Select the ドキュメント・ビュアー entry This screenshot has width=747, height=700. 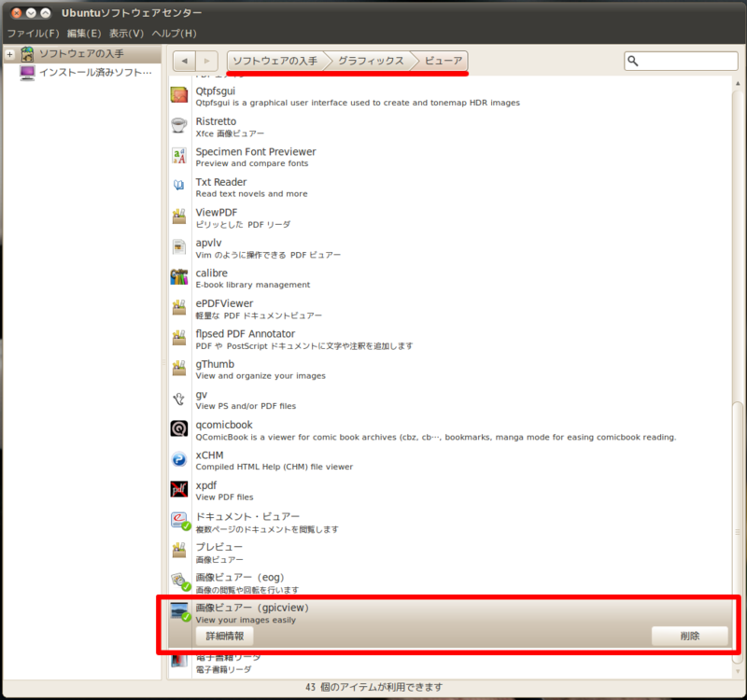[x=450, y=522]
